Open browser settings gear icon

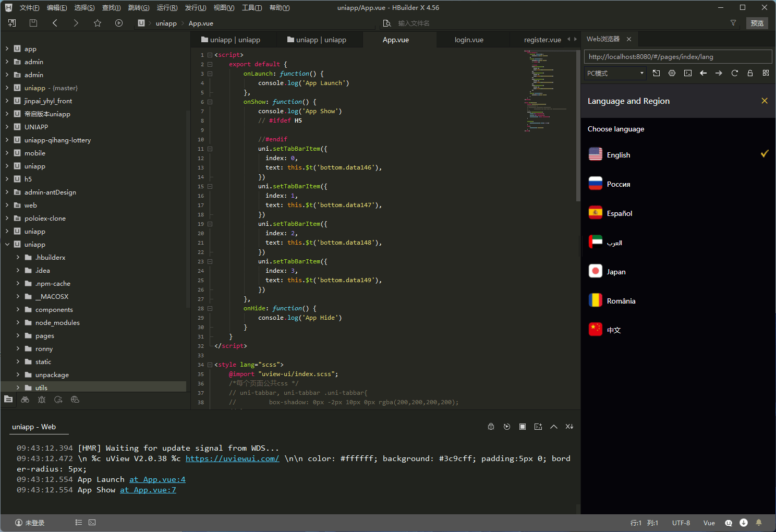coord(672,73)
